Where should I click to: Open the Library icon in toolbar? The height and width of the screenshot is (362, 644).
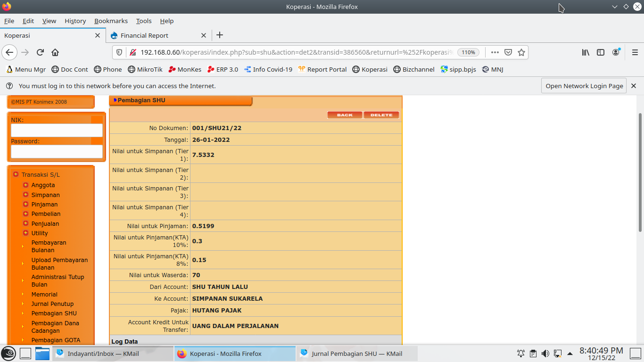tap(586, 52)
